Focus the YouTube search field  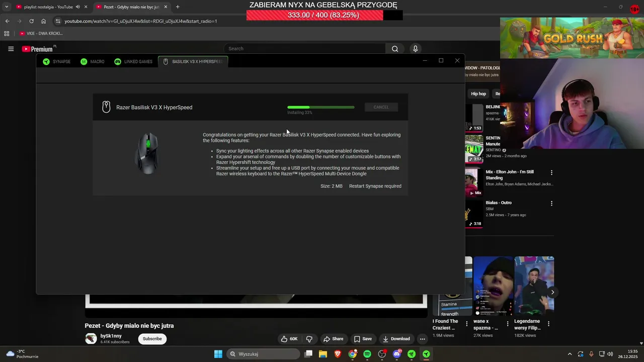(304, 49)
